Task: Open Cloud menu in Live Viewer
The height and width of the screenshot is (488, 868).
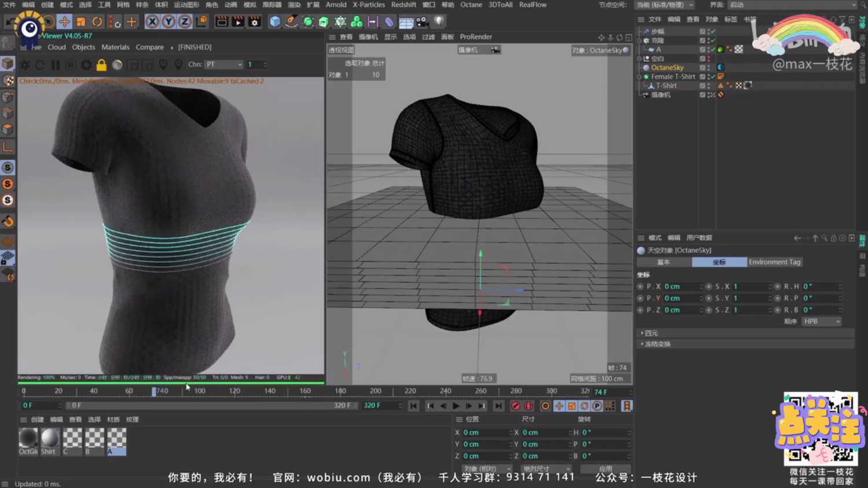Action: click(57, 47)
